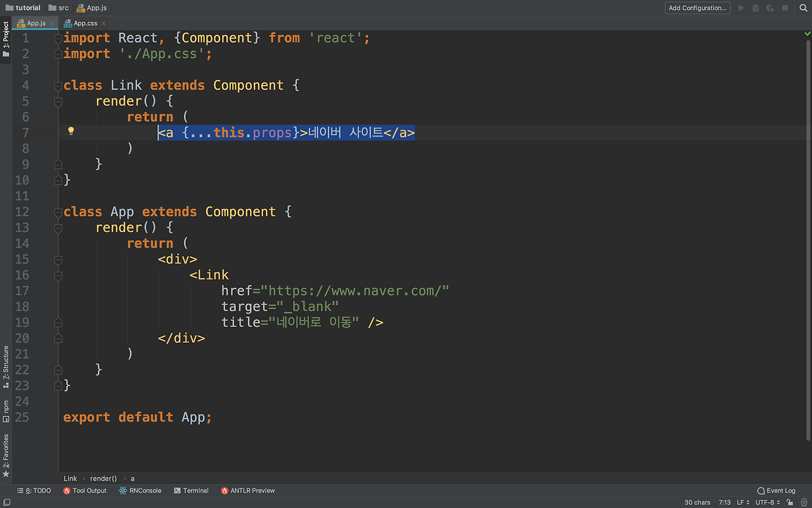Collapse the import block at line 1

[58, 38]
